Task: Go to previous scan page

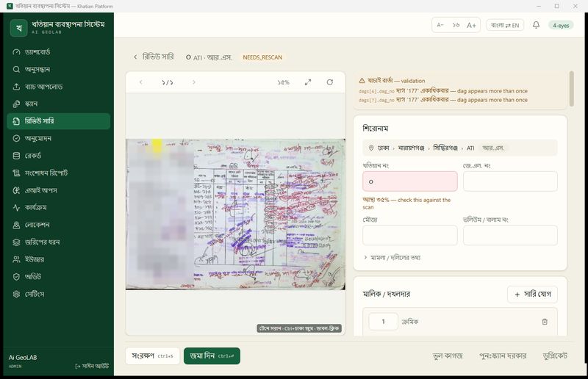Action: coord(141,82)
